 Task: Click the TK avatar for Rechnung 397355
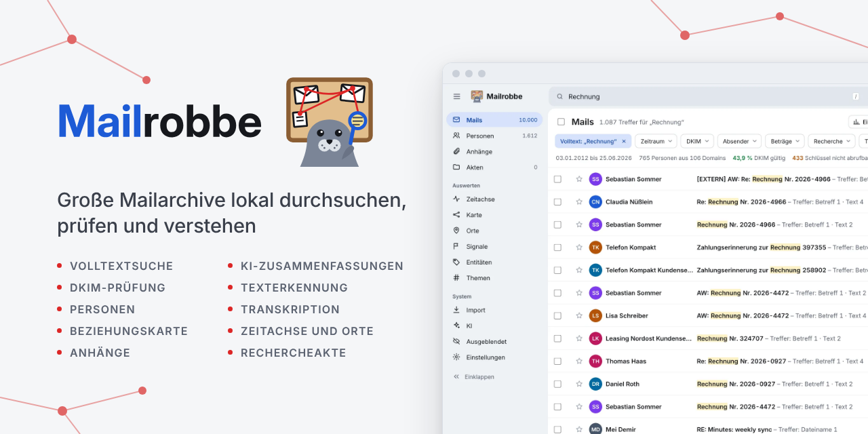[x=595, y=248]
